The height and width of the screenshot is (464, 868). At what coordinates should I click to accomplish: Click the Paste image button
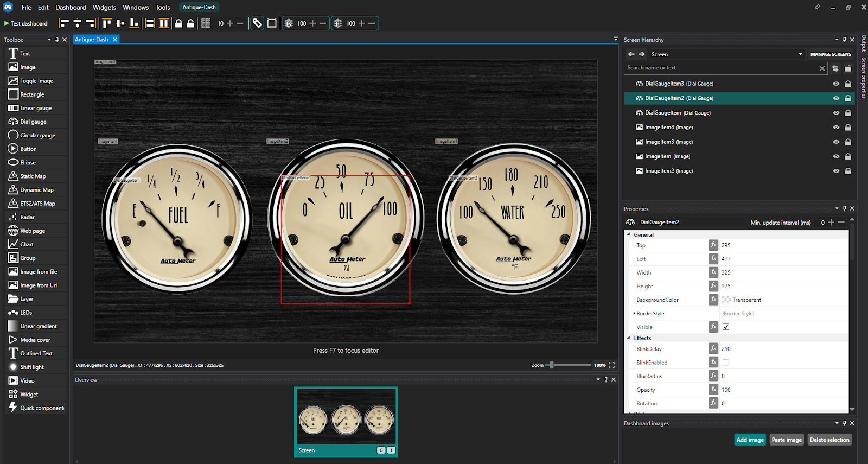(787, 440)
